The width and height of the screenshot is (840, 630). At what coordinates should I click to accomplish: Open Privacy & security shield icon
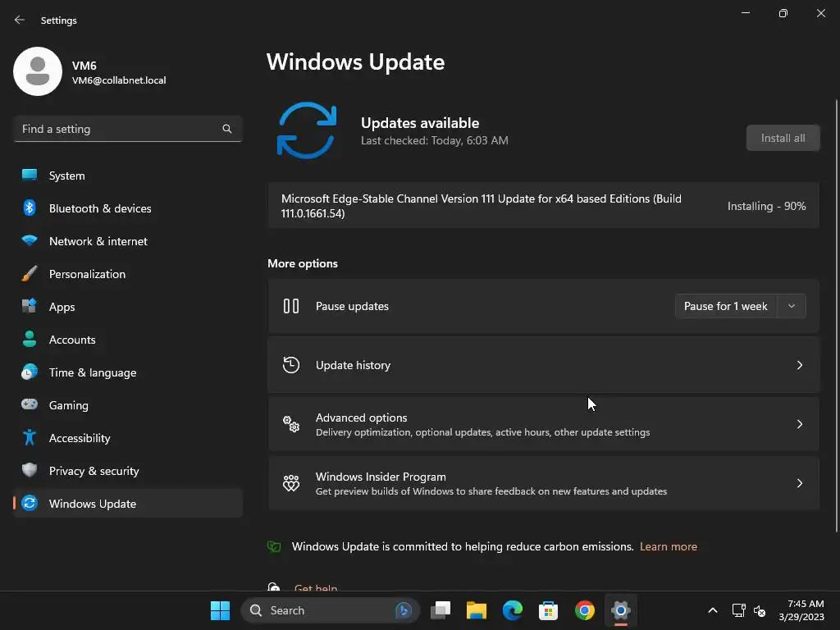(x=30, y=470)
